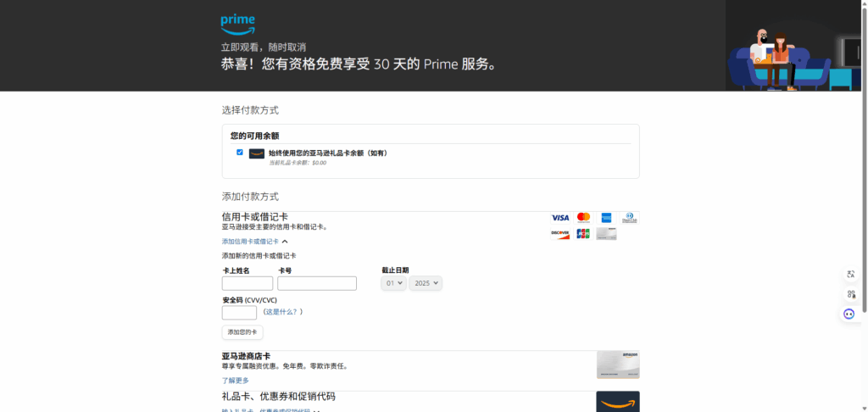
Task: Click the 卡上姓名 name-on-card field
Action: 248,283
